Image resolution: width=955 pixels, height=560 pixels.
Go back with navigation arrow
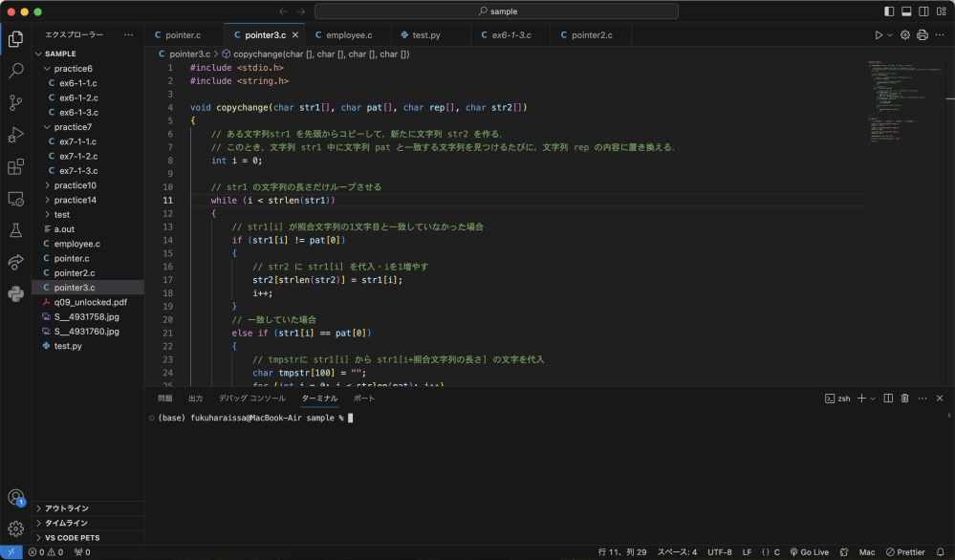[x=283, y=11]
